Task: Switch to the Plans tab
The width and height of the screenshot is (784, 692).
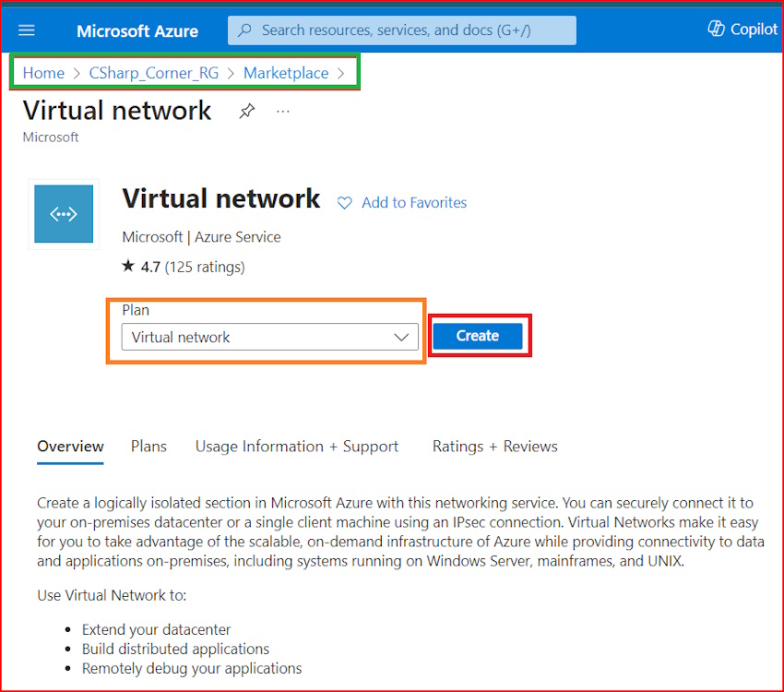Action: click(x=148, y=446)
